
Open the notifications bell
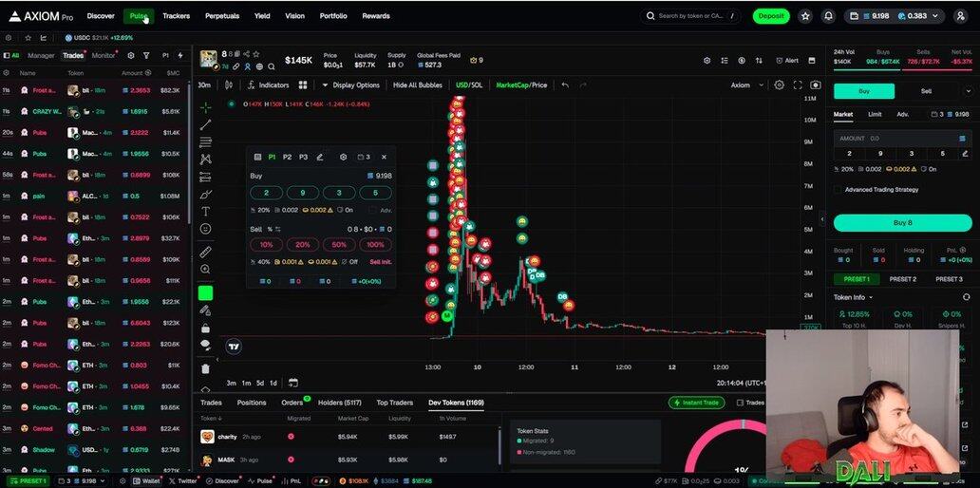828,16
